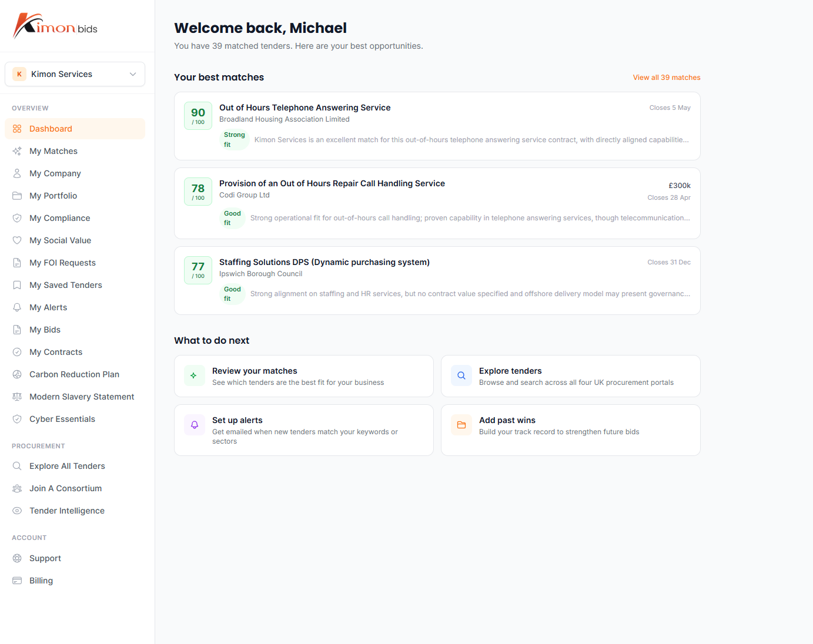Open Out of Hours Telephone Answering Service tender
813x644 pixels.
[305, 108]
